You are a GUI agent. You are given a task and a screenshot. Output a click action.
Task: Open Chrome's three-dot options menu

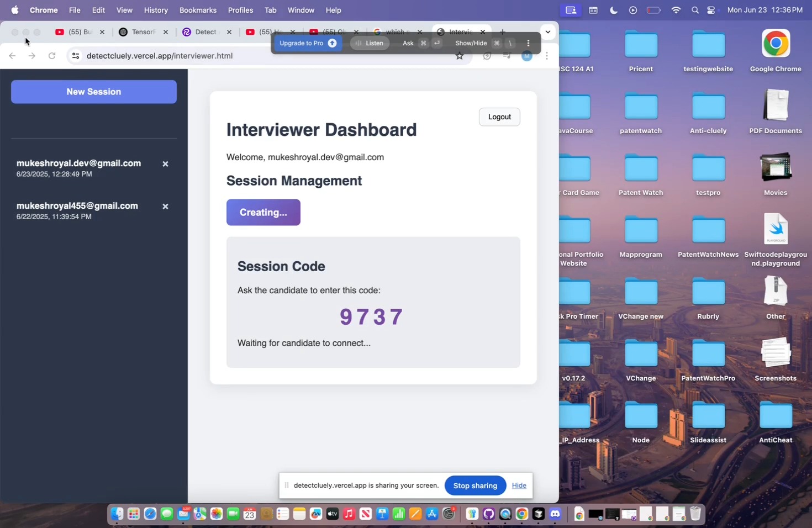546,56
